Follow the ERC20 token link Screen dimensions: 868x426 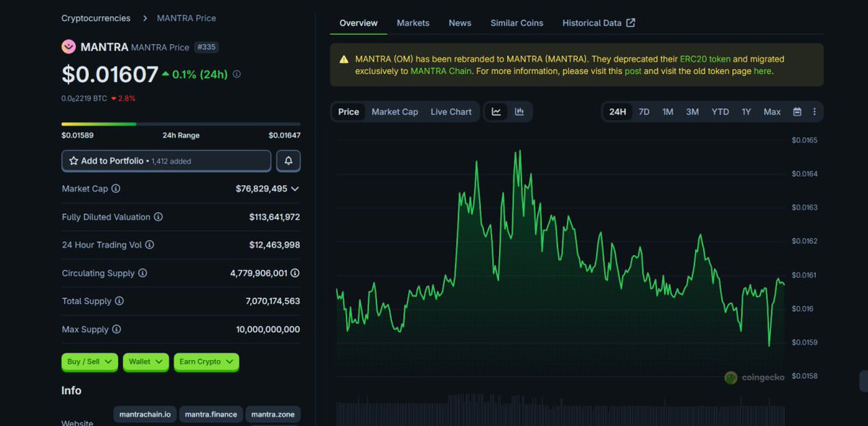click(705, 59)
